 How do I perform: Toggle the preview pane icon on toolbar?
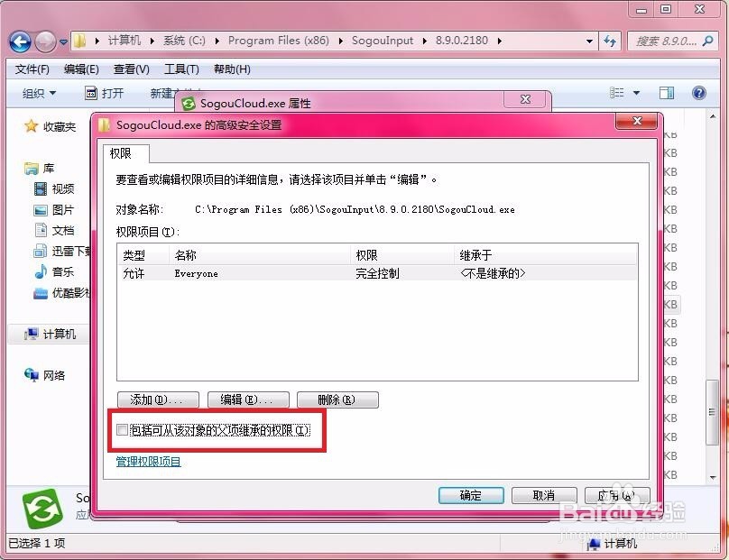[667, 93]
